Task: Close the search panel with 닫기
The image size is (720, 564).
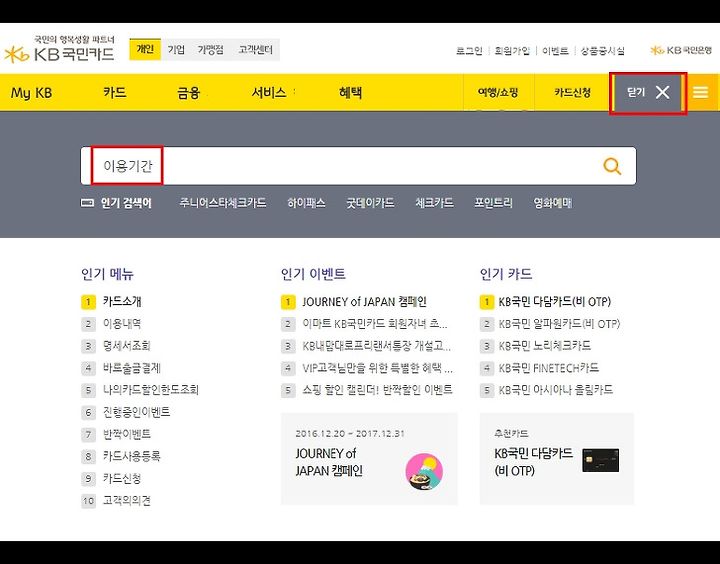Action: coord(648,92)
